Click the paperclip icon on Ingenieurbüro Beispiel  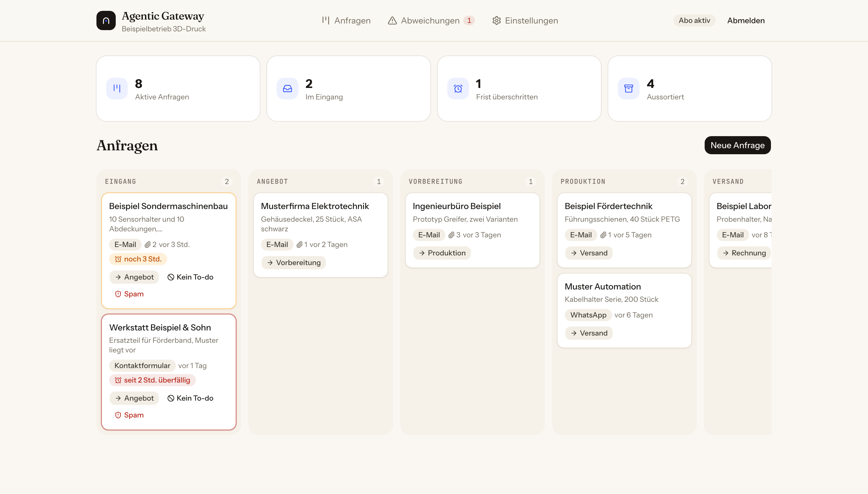451,235
